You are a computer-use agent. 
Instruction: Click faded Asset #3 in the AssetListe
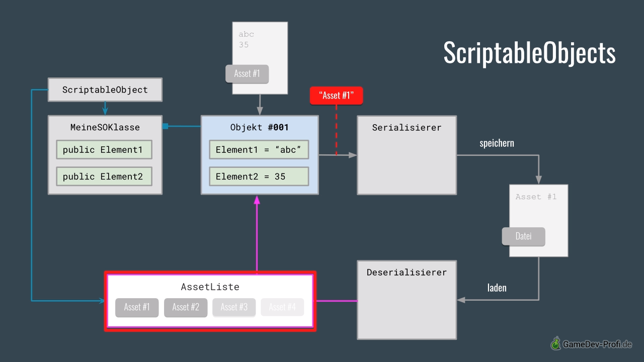coord(234,307)
